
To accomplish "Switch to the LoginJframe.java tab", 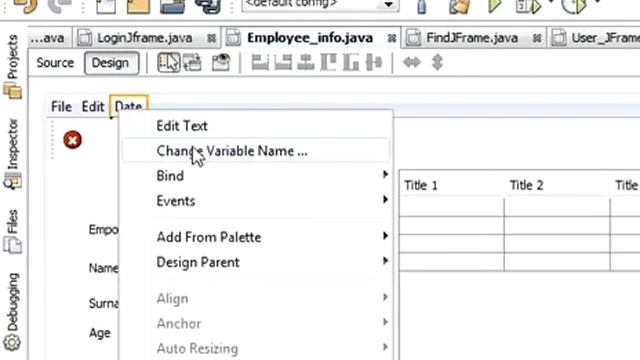I will point(144,38).
